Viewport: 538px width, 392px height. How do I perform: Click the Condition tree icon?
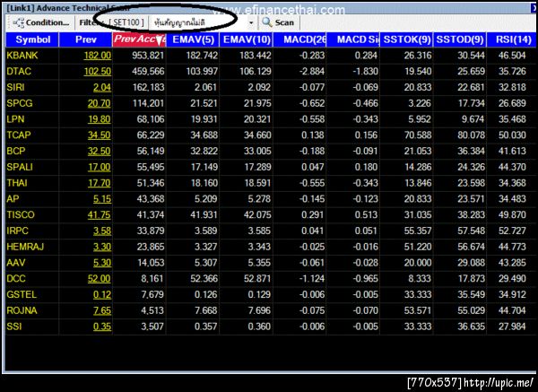pyautogui.click(x=18, y=22)
